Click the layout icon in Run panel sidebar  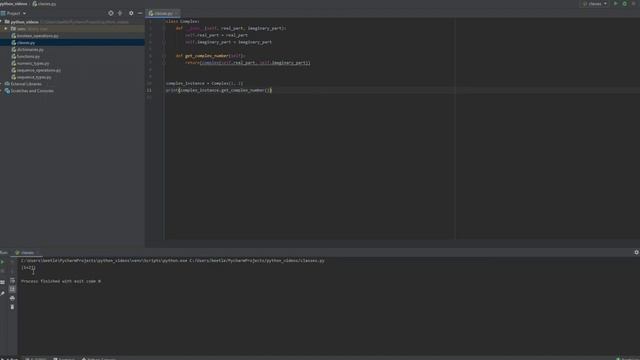coord(2,282)
